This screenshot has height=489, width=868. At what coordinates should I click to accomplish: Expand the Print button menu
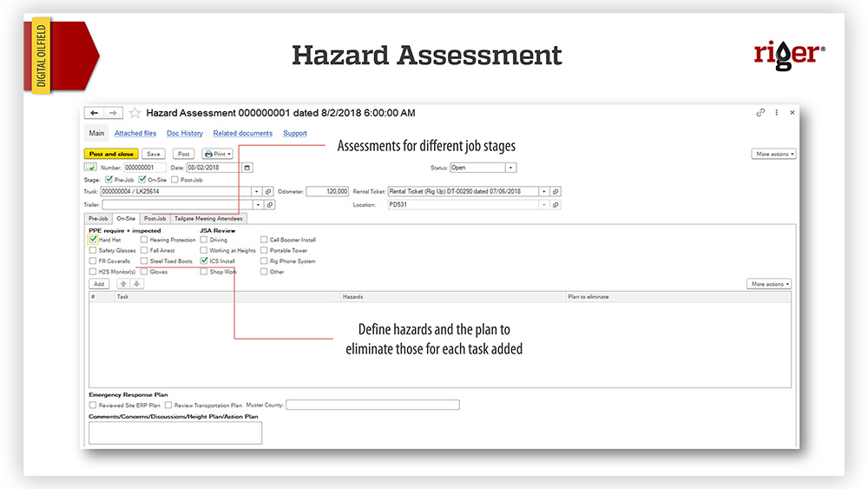(x=217, y=154)
